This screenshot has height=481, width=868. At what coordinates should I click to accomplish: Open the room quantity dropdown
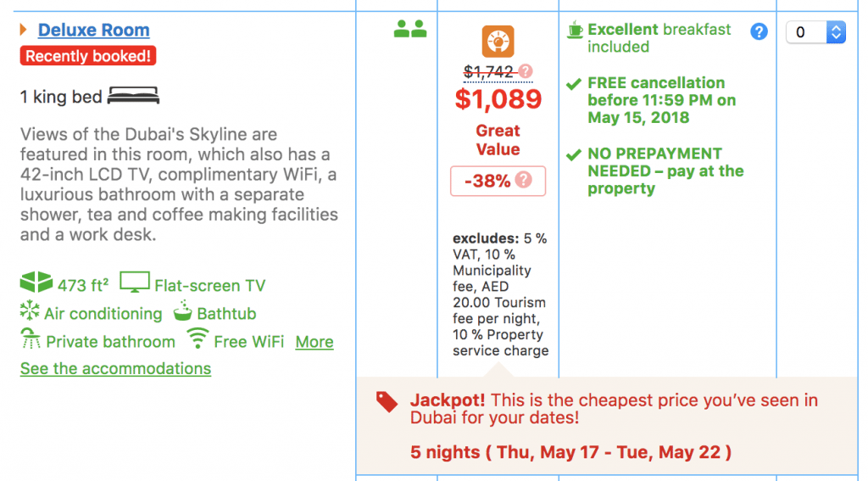pyautogui.click(x=815, y=32)
